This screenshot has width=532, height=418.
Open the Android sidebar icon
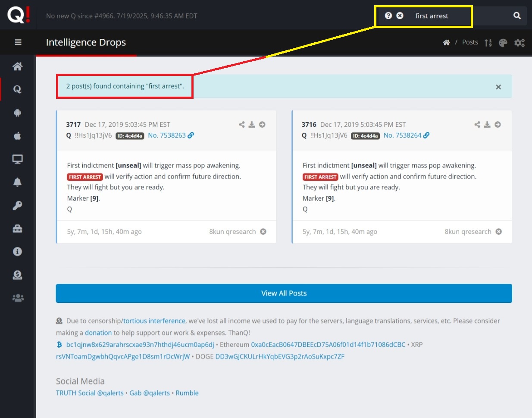click(x=18, y=113)
